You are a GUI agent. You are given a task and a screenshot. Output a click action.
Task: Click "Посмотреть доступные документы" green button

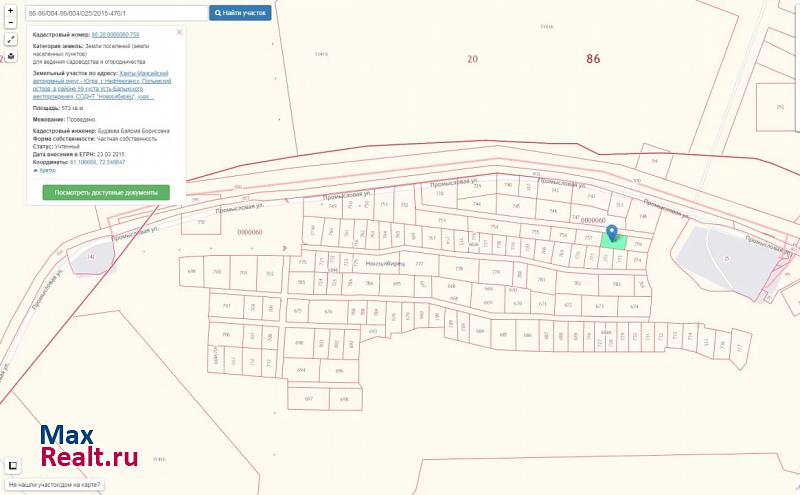(x=106, y=192)
